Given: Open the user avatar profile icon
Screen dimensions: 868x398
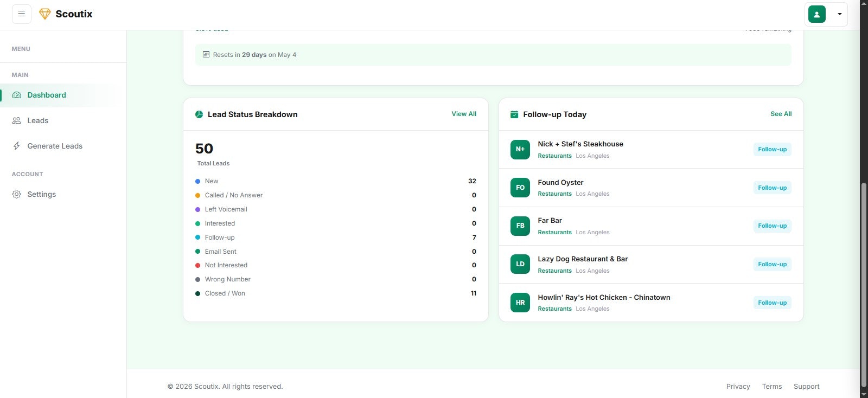Looking at the screenshot, I should click(817, 14).
